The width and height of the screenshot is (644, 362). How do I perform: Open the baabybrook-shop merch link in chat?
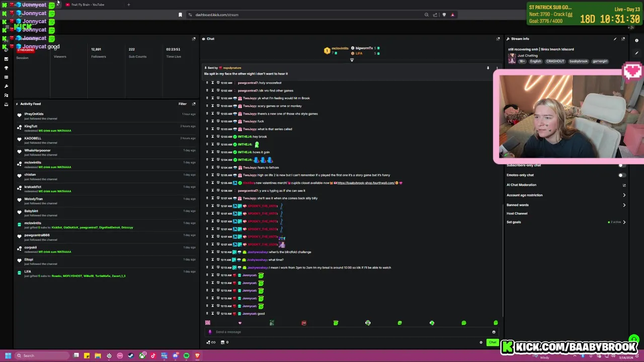366,183
